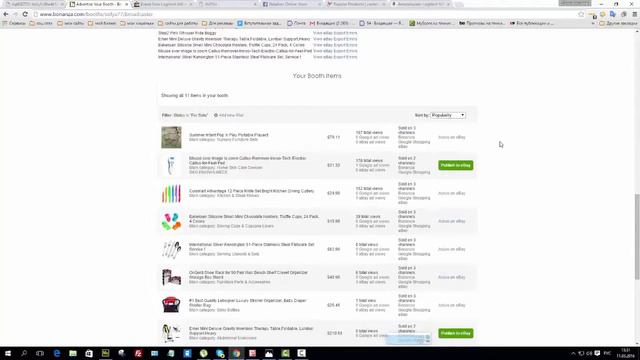This screenshot has height=360, width=640.
Task: Open International Silver Kensington 51-Piece Flatware title
Action: tap(251, 247)
